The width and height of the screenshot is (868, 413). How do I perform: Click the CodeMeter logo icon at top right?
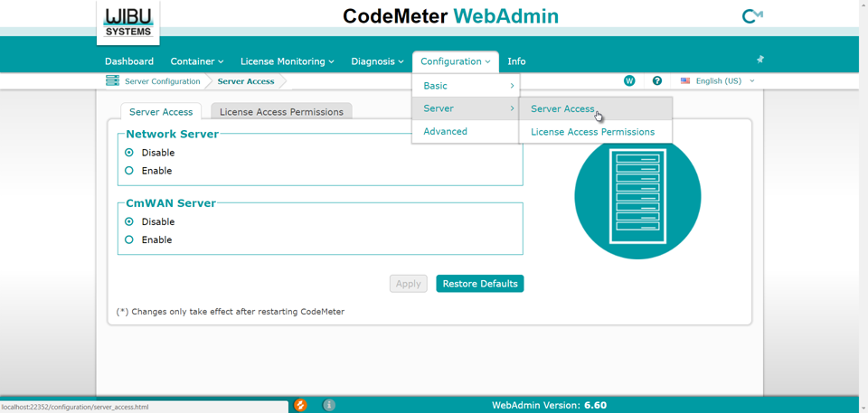click(x=751, y=16)
